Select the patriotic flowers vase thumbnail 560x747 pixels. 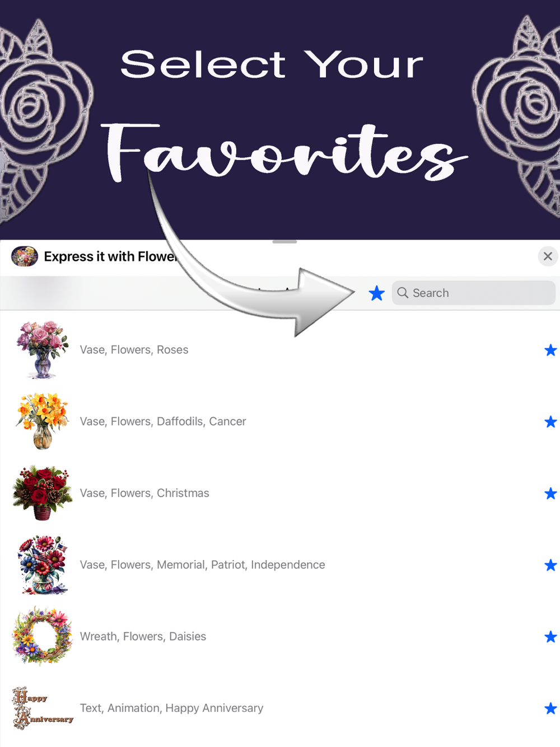point(43,564)
